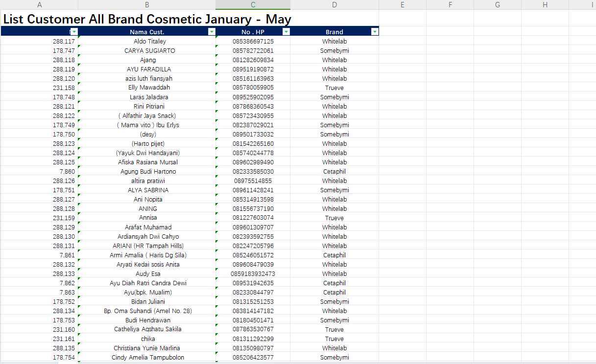
Task: Select column B header
Action: [147, 5]
